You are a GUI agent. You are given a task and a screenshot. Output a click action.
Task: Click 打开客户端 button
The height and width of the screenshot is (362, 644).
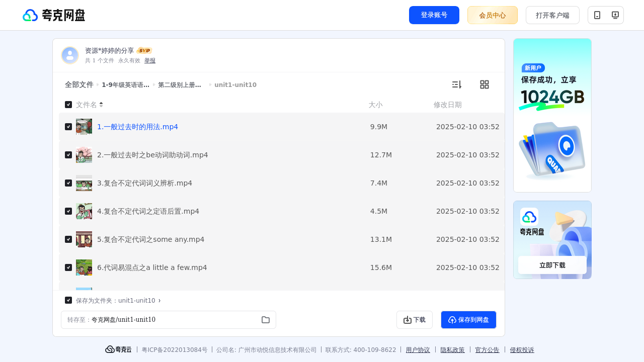552,15
